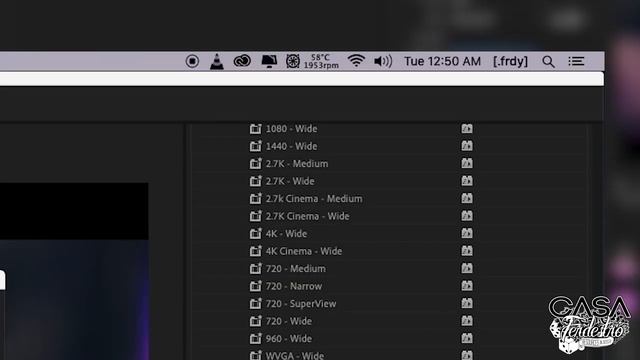Click right-column type badge for 1440 - Wide
This screenshot has height=360, width=640.
[x=467, y=146]
